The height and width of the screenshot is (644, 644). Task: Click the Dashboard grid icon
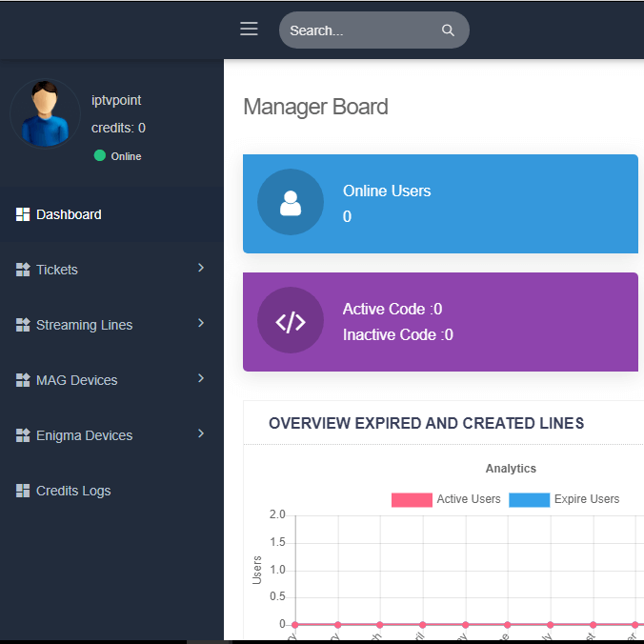[x=23, y=214]
